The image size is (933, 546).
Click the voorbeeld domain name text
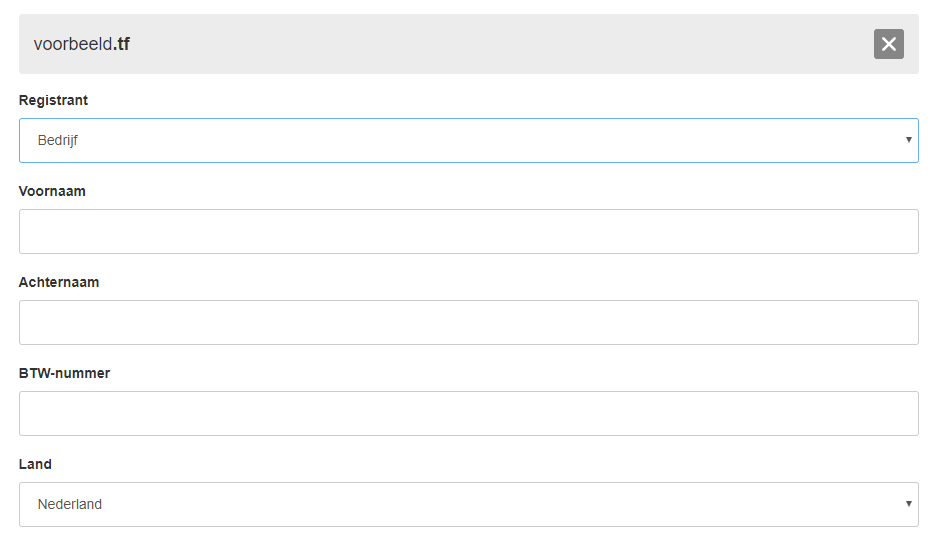(x=73, y=44)
